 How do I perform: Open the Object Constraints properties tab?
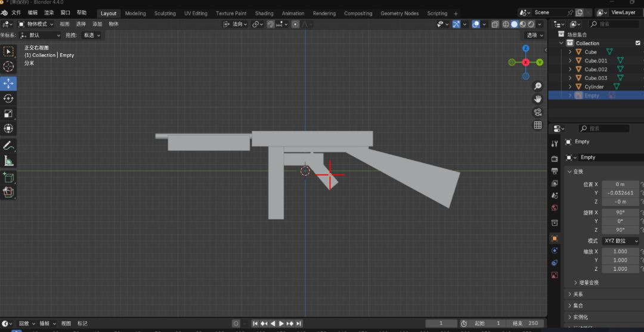[x=555, y=263]
